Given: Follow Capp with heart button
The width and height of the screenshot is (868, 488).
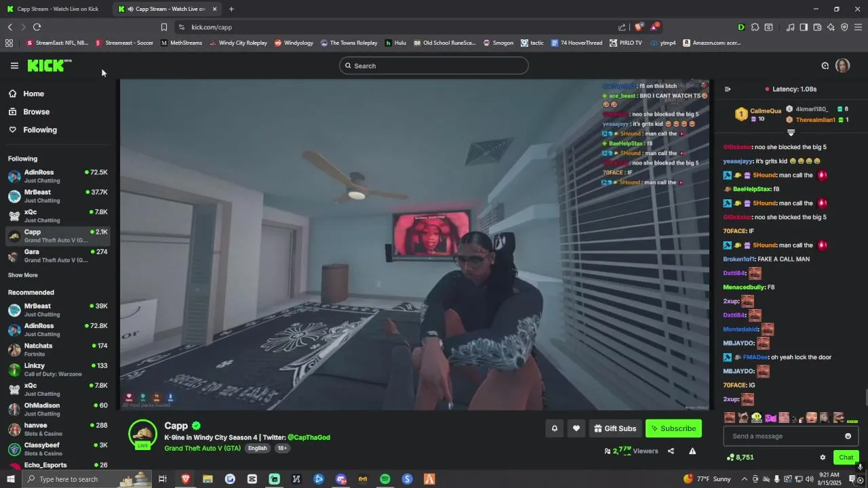Looking at the screenshot, I should tap(576, 428).
